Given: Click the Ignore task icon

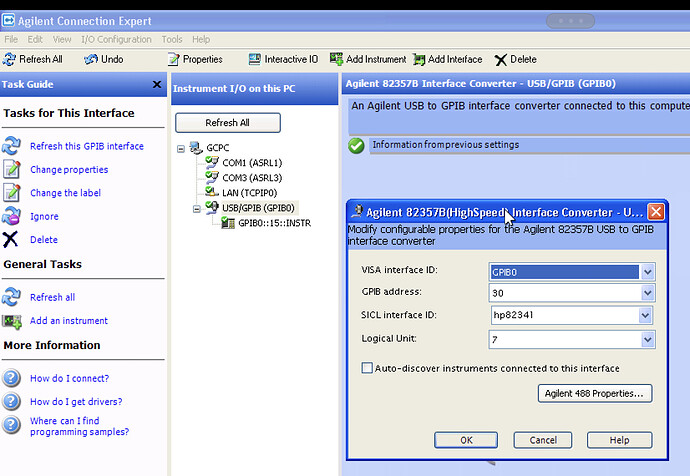Looking at the screenshot, I should point(11,216).
